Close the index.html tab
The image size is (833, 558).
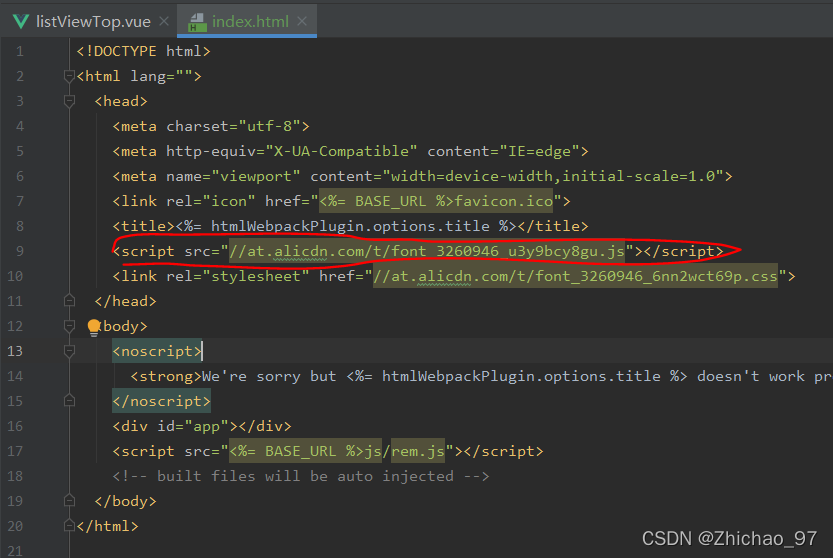click(302, 21)
